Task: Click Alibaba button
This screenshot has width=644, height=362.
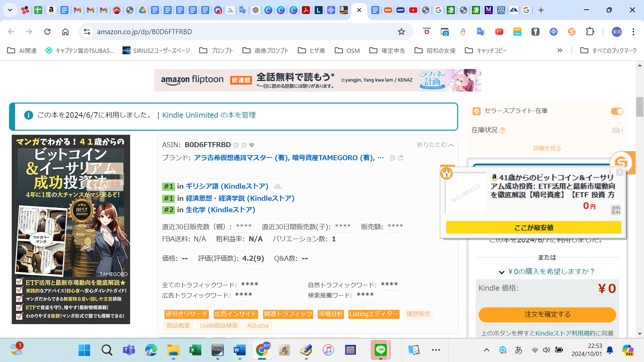Action: [258, 326]
